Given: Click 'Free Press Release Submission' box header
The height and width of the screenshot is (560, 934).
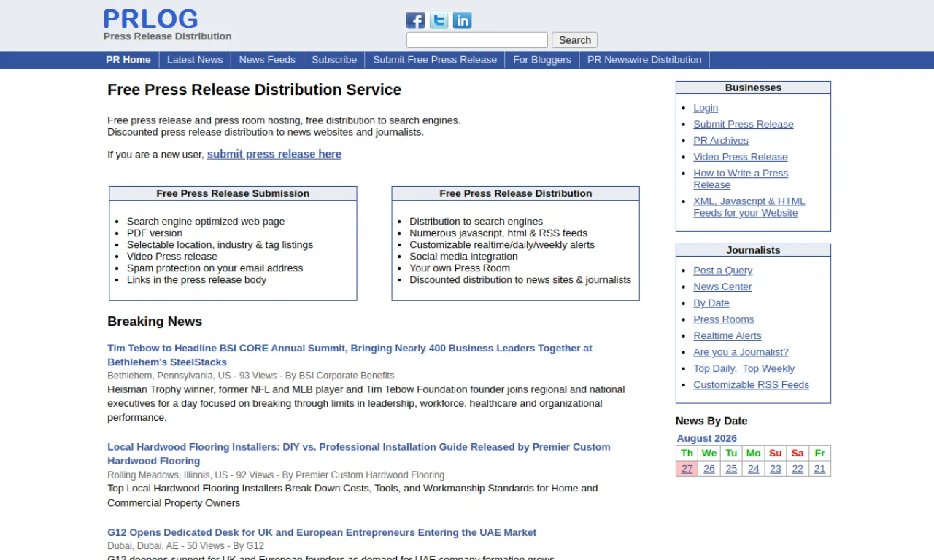Looking at the screenshot, I should [233, 193].
